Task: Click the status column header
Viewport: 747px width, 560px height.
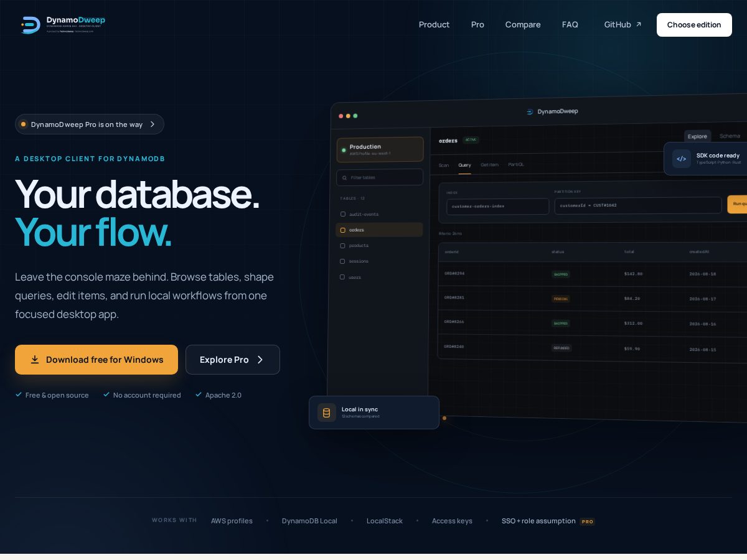Action: click(558, 252)
